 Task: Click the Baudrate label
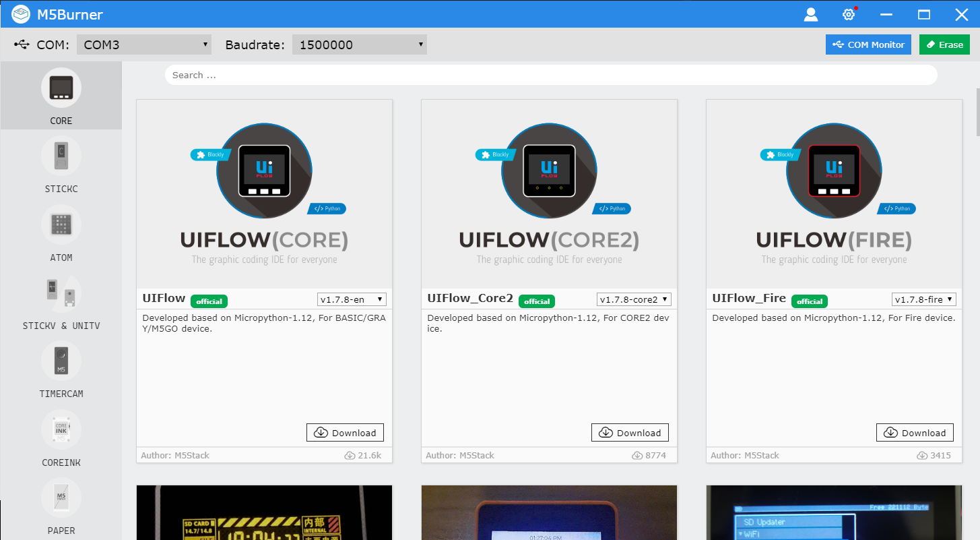click(255, 45)
